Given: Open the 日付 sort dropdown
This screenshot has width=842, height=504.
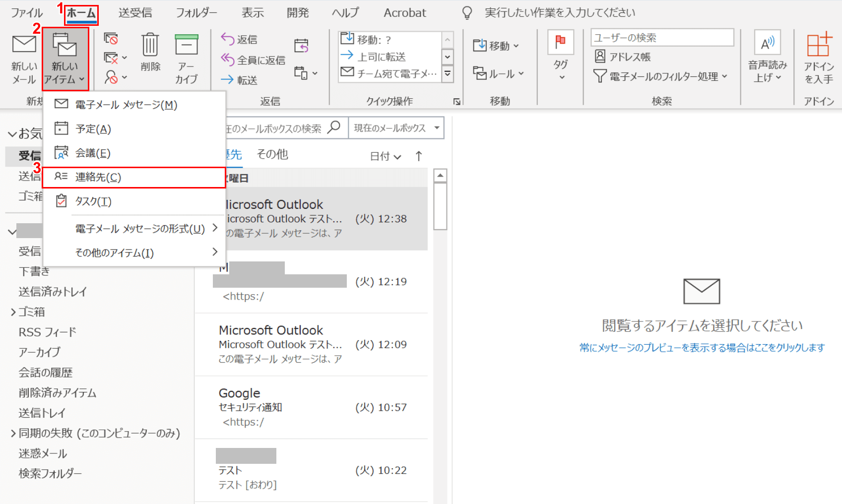Looking at the screenshot, I should click(x=386, y=156).
